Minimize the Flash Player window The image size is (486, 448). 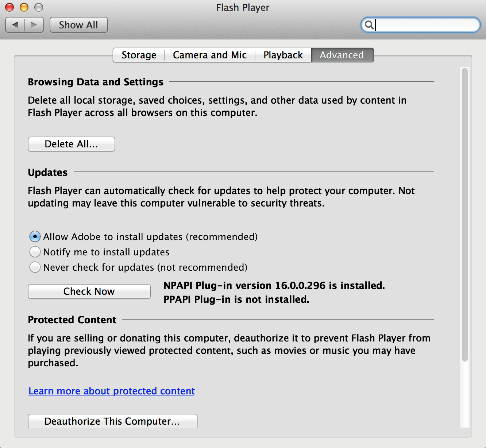click(24, 7)
